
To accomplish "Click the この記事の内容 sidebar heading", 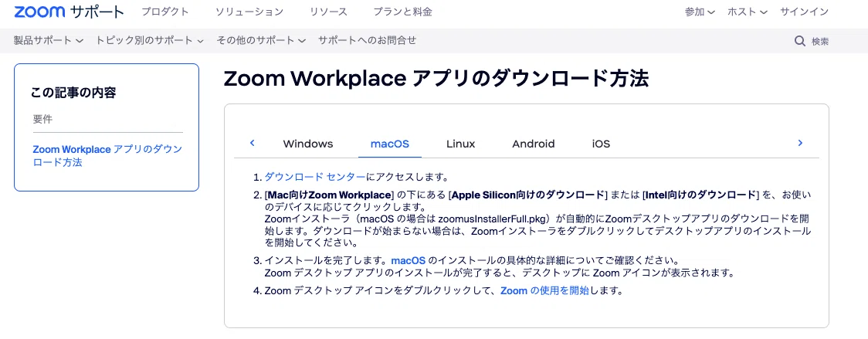I will pos(73,93).
